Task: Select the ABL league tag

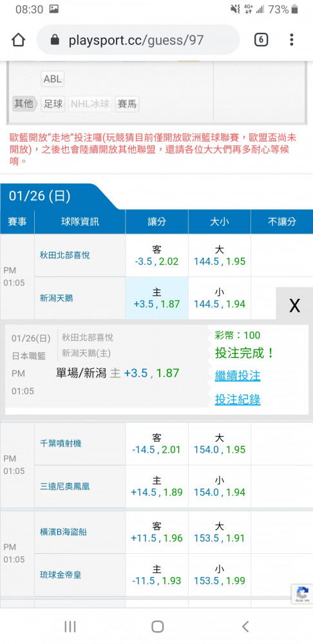Action: point(53,79)
